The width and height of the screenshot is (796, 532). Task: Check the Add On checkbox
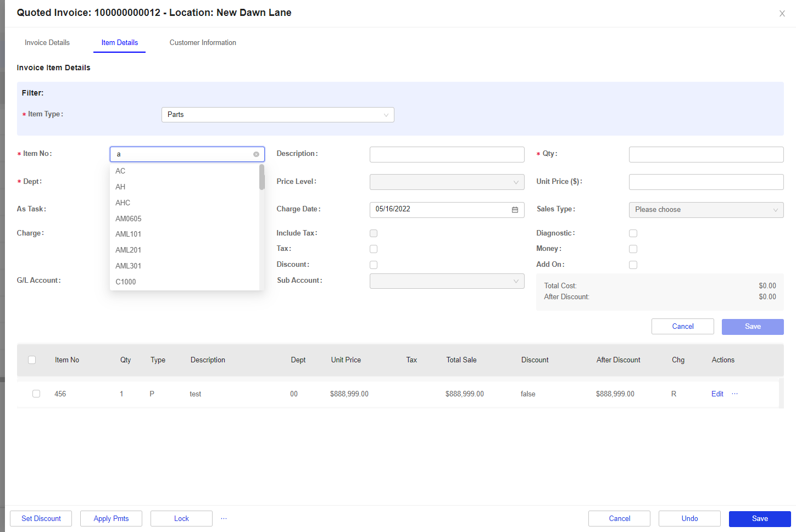pyautogui.click(x=633, y=265)
